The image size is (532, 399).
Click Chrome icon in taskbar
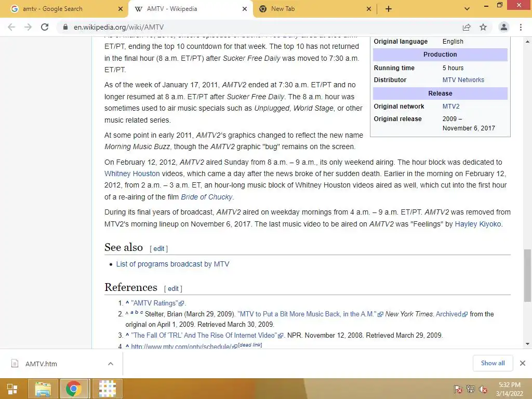pos(74,389)
